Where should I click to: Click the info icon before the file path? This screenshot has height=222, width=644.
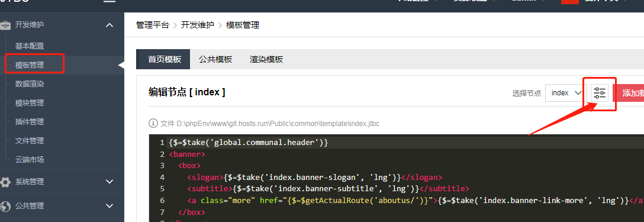click(153, 123)
